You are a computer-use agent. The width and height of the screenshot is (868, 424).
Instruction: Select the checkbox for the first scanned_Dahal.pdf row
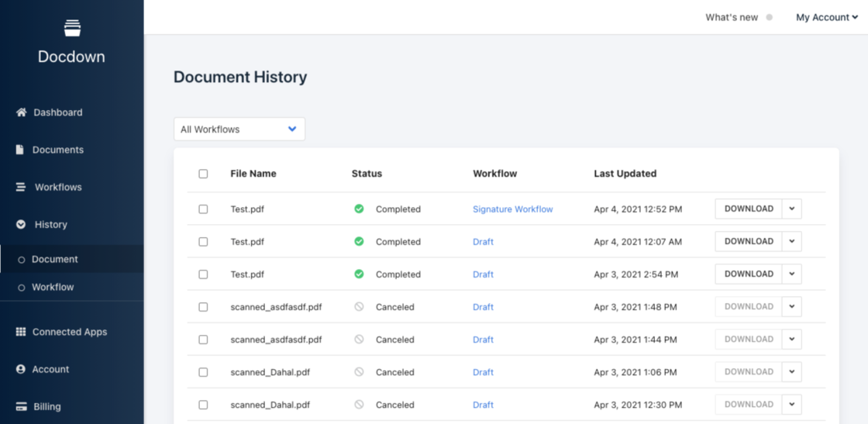(203, 372)
